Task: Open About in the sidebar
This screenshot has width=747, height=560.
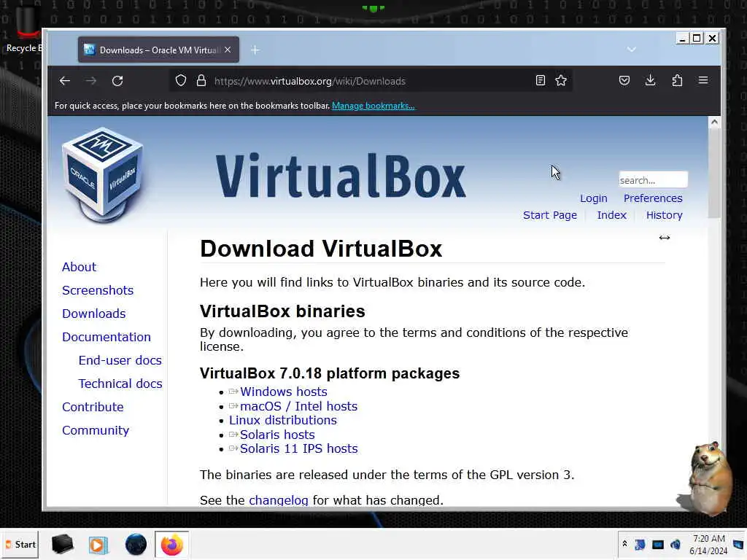Action: [79, 267]
